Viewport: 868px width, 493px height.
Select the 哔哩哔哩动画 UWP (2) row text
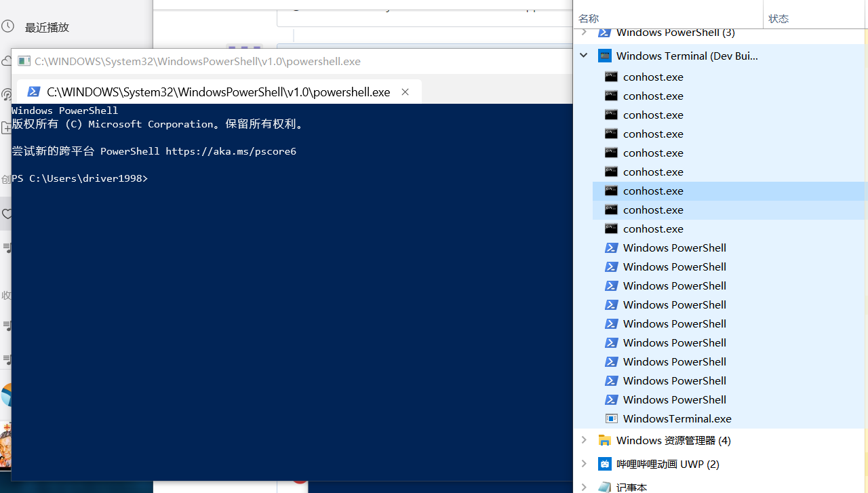pos(668,464)
